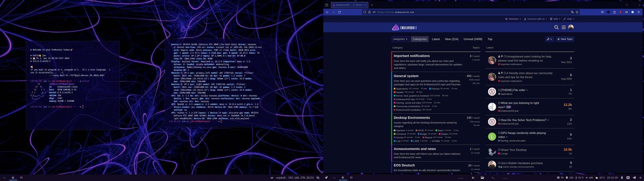This screenshot has width=644, height=181.
Task: Click the bluetooth icon in the right bar
Action: point(622,178)
